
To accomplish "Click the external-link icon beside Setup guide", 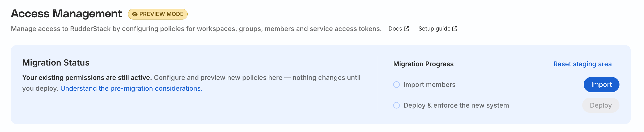I will (x=455, y=29).
